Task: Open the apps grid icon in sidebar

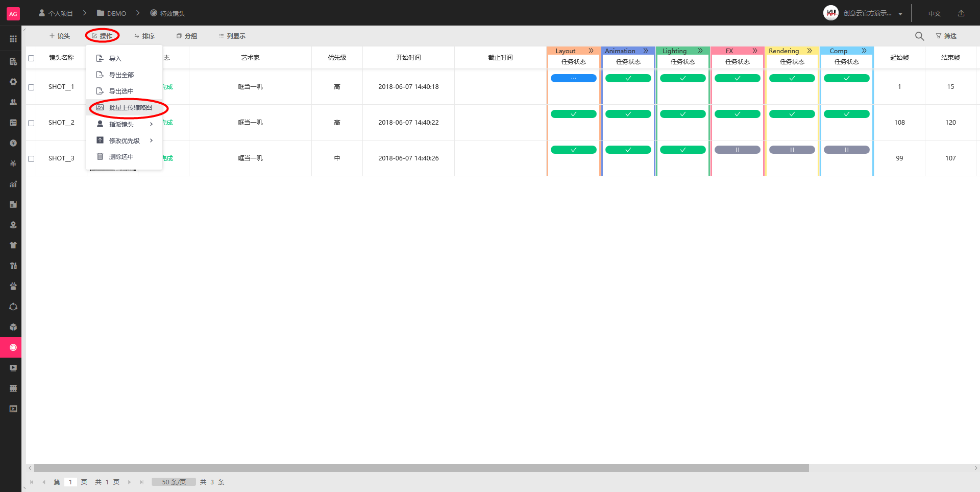Action: (x=13, y=39)
